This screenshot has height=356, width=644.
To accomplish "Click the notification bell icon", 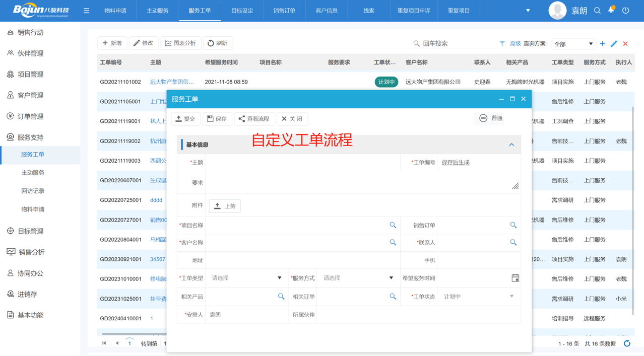I will tap(611, 10).
